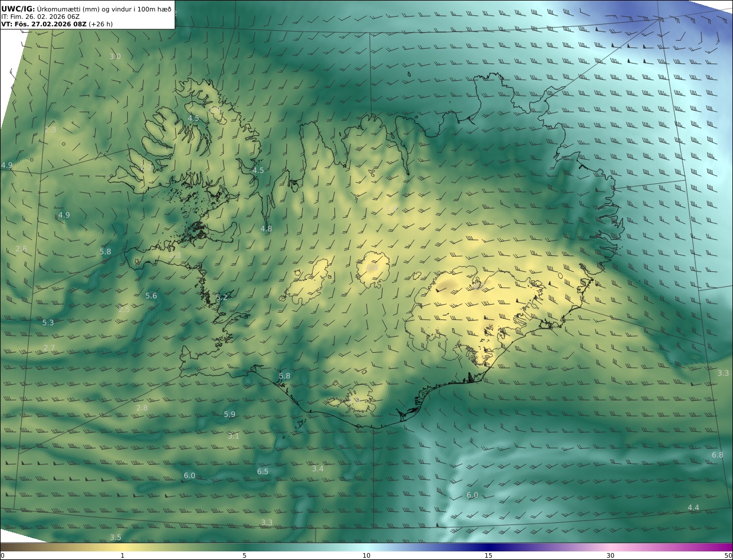
Task: Click the color bar tick label "15"
Action: click(488, 555)
